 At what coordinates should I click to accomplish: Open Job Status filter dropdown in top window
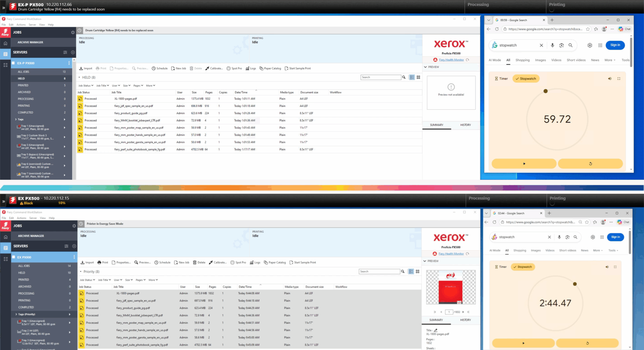(86, 86)
